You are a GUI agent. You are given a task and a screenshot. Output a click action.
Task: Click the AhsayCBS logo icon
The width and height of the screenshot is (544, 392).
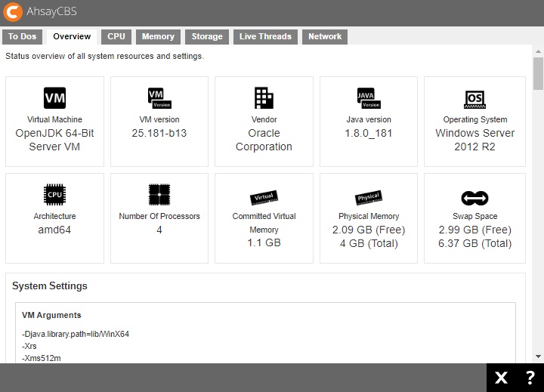(13, 12)
